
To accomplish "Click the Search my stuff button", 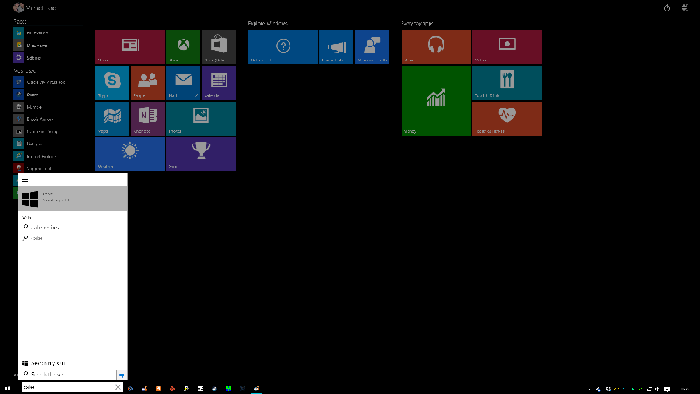I will [44, 363].
